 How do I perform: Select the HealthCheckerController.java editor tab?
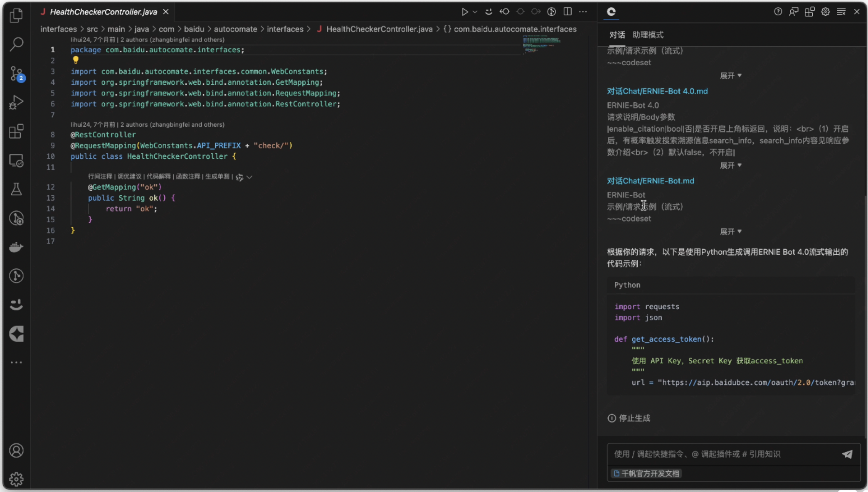pos(104,12)
